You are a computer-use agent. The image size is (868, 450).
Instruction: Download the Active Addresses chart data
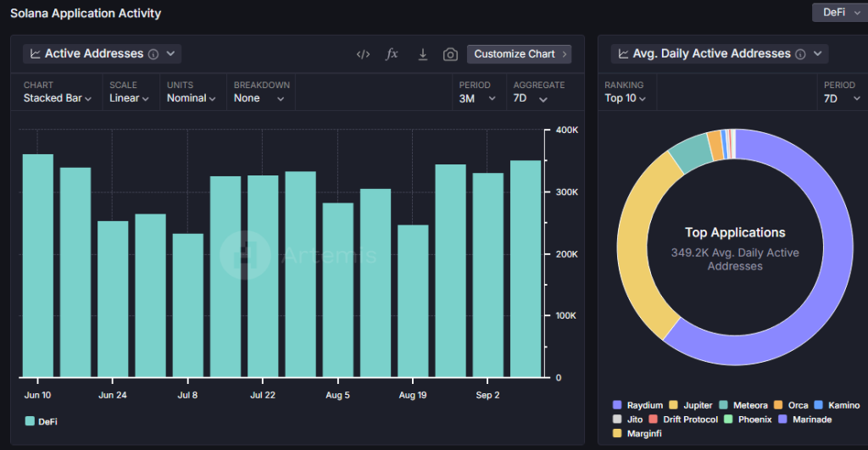422,54
